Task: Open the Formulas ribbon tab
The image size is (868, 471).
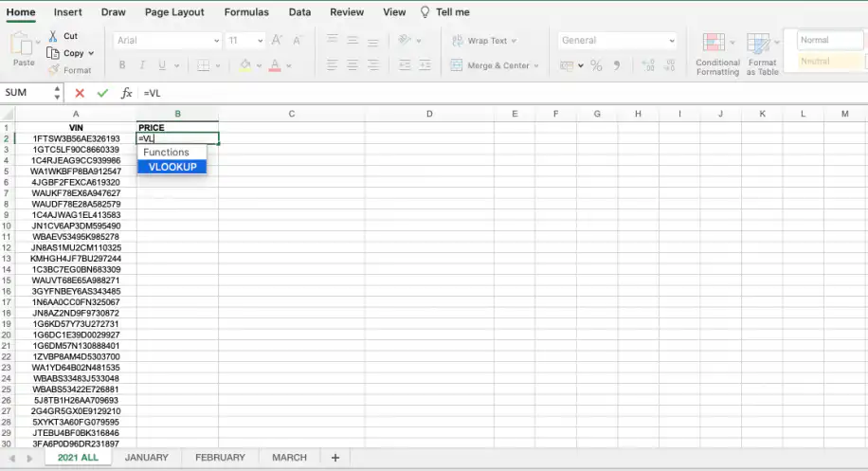Action: pos(246,12)
